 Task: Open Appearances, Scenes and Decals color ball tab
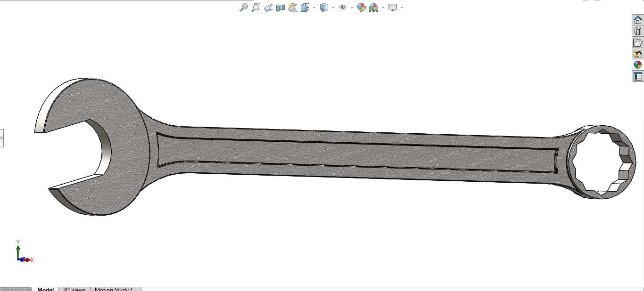pos(638,65)
